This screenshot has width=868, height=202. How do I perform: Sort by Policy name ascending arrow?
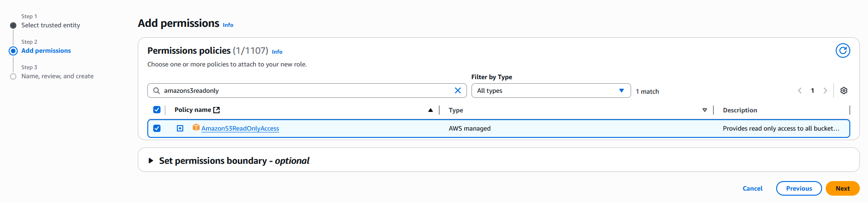tap(430, 110)
